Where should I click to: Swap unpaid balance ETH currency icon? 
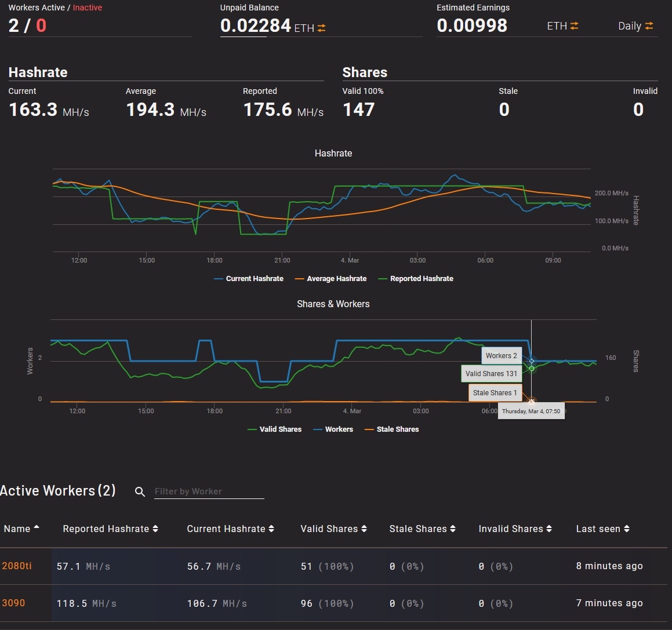pos(321,28)
